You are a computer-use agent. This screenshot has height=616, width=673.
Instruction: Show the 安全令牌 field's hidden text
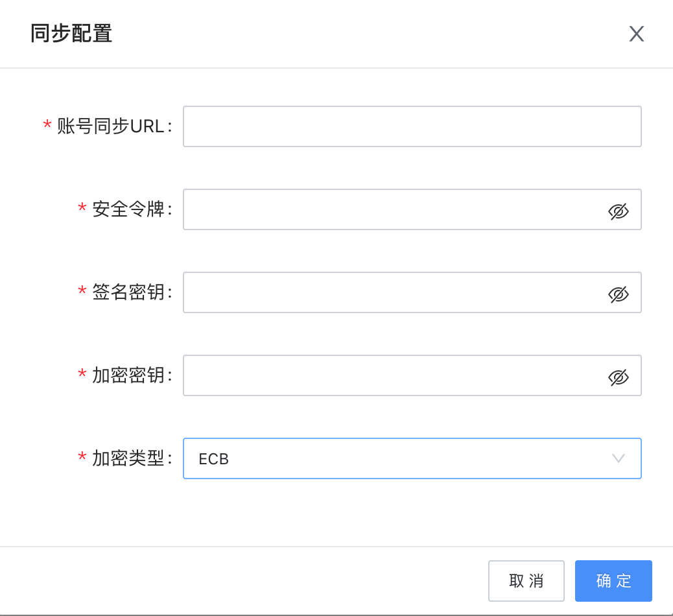[x=618, y=211]
